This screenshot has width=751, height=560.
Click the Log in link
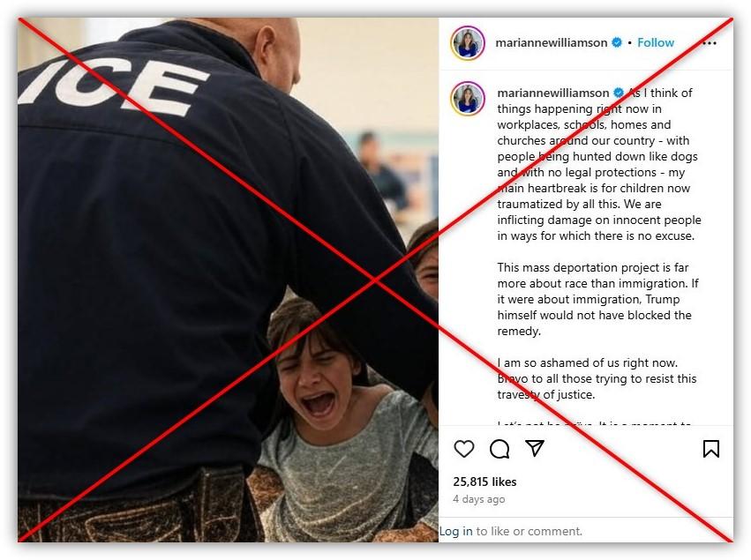coord(455,531)
